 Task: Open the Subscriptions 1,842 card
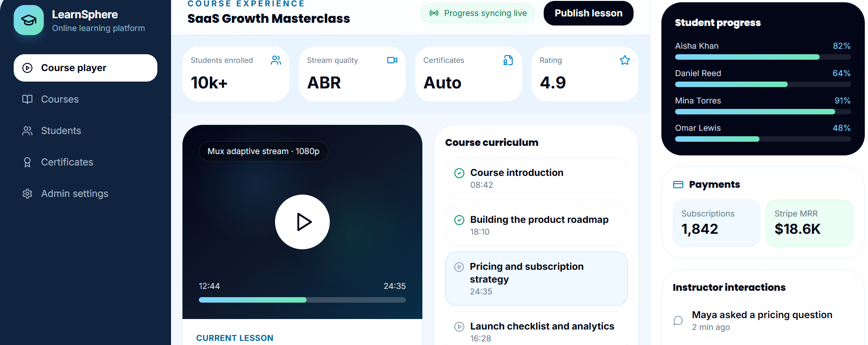pyautogui.click(x=717, y=223)
